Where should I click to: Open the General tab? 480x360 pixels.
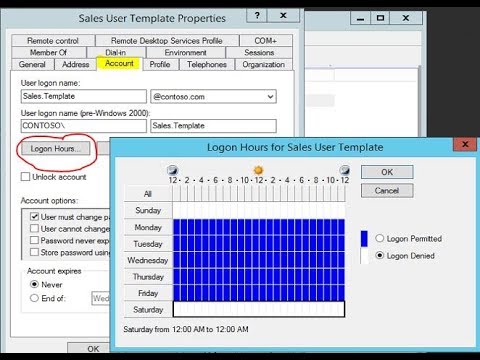[32, 64]
